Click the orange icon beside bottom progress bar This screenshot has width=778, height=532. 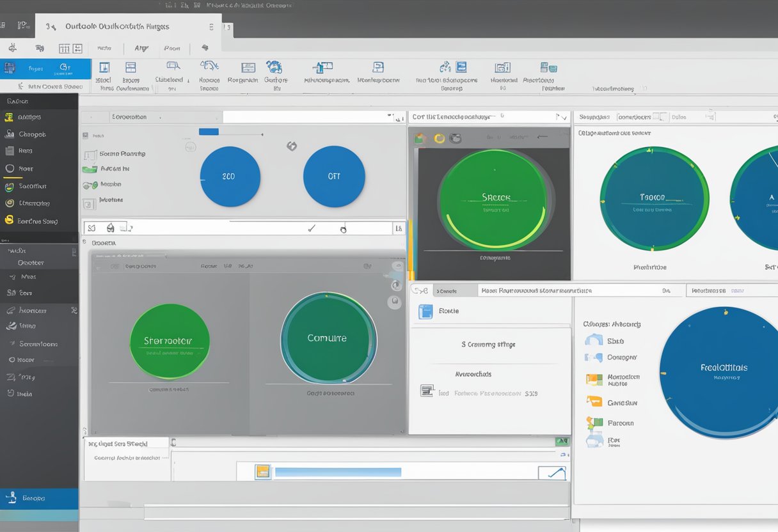(263, 472)
